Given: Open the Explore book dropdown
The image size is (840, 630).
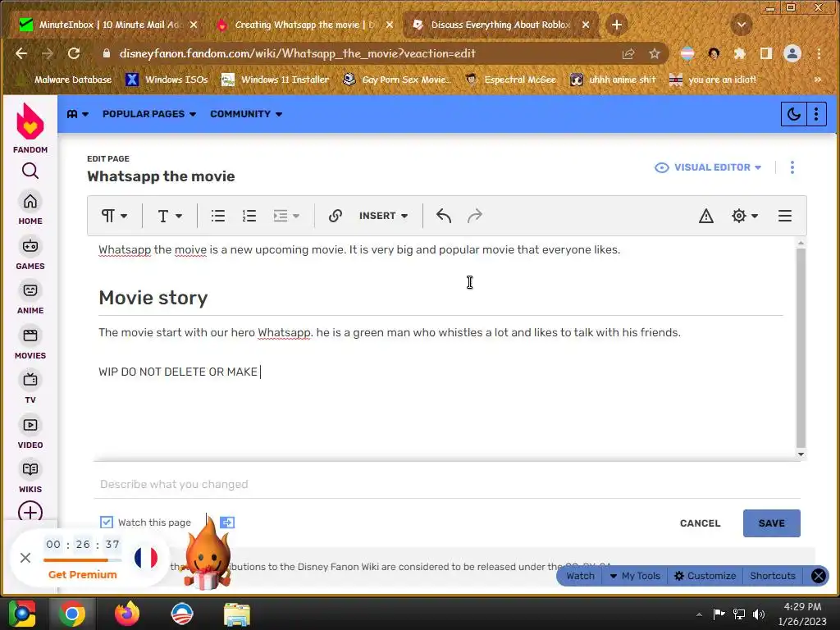Looking at the screenshot, I should click(78, 114).
